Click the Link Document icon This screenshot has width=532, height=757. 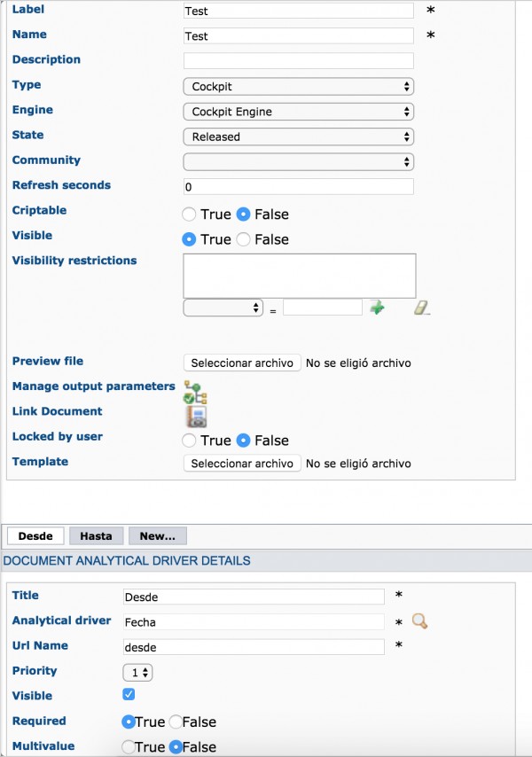[197, 416]
